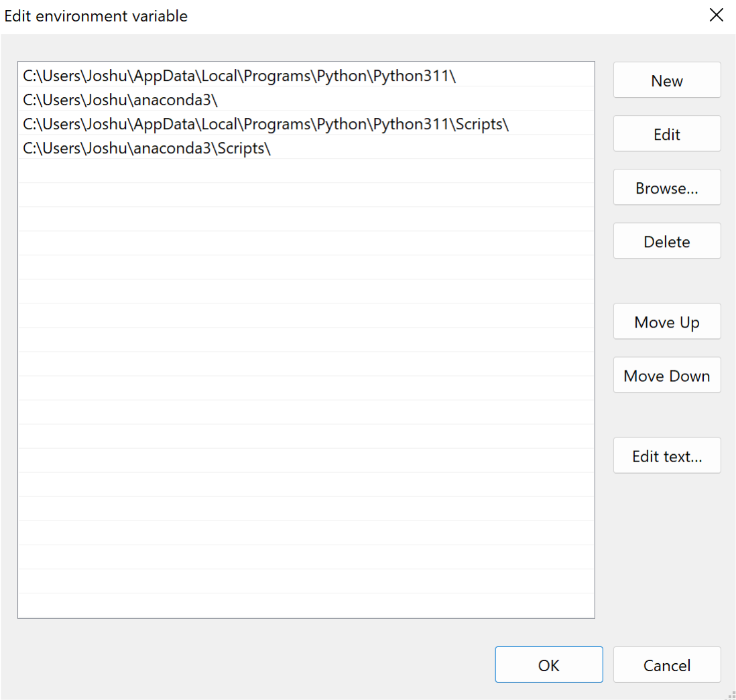Viewport: 736px width, 700px height.
Task: Select the Python311\ path entry
Action: 306,75
